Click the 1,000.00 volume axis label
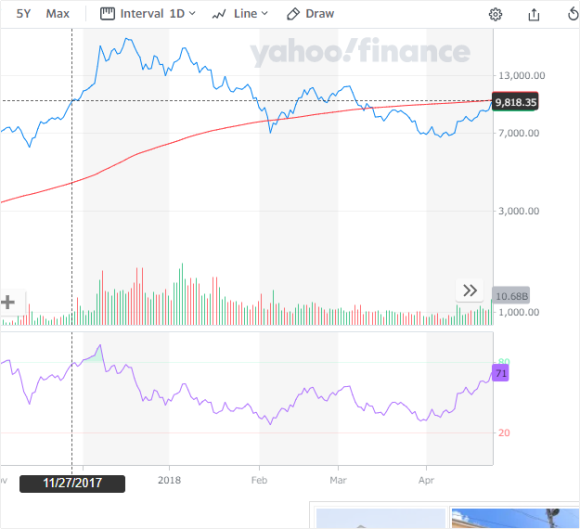580x529 pixels. click(x=519, y=312)
